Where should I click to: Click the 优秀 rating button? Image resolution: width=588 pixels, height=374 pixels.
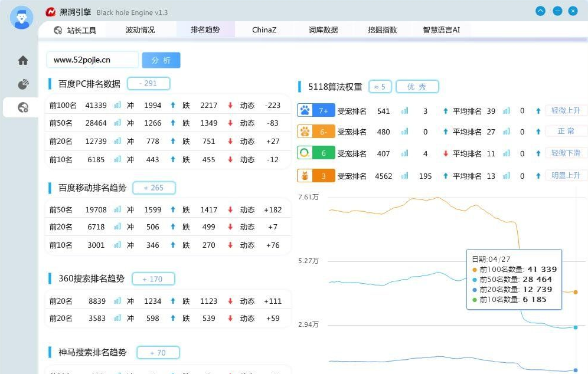click(417, 86)
